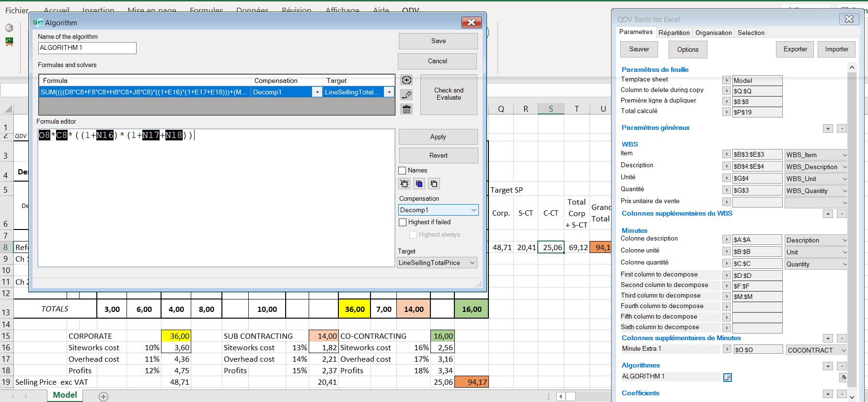
Task: Open ALGORITHM 1 editor icon in QDV panel
Action: (728, 378)
